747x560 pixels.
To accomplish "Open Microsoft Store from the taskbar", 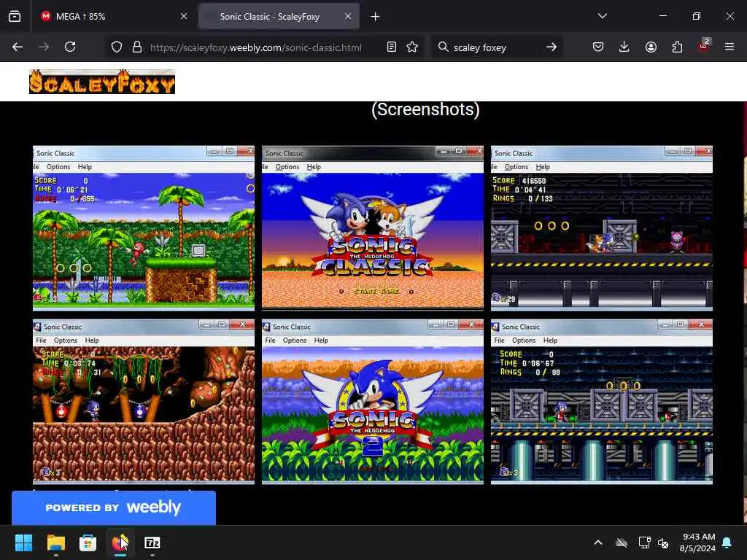I will coord(88,542).
